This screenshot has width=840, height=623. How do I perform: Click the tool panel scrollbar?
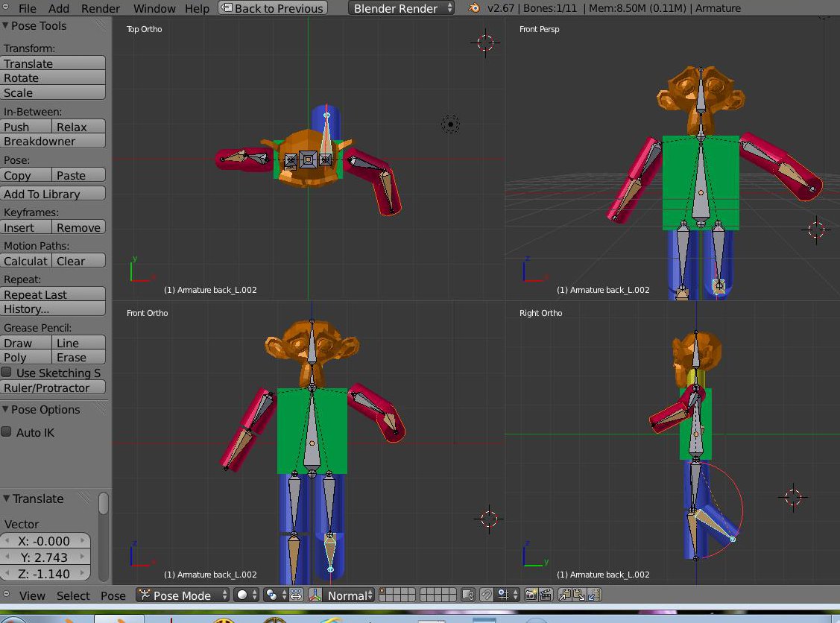(x=104, y=504)
